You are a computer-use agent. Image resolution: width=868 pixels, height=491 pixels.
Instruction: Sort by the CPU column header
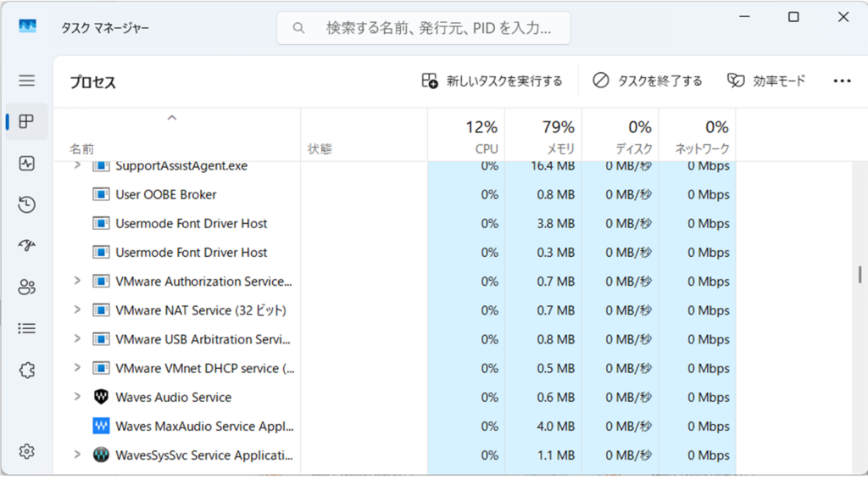point(481,137)
